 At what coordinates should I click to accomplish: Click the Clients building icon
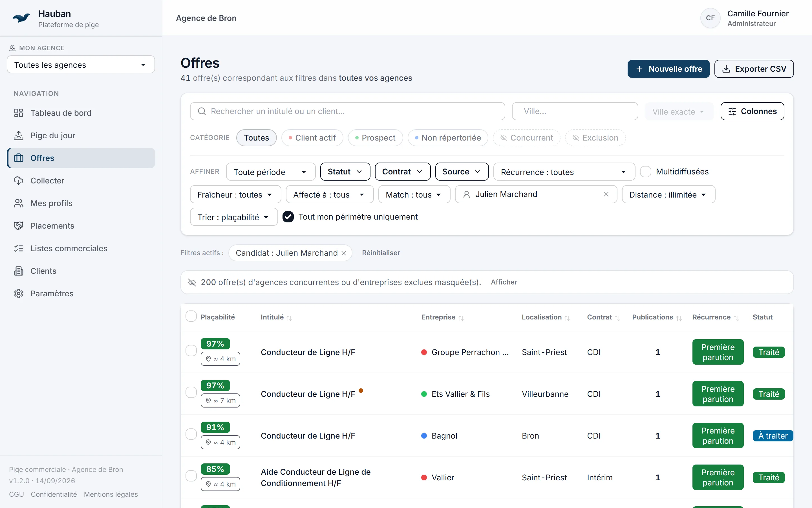tap(18, 271)
